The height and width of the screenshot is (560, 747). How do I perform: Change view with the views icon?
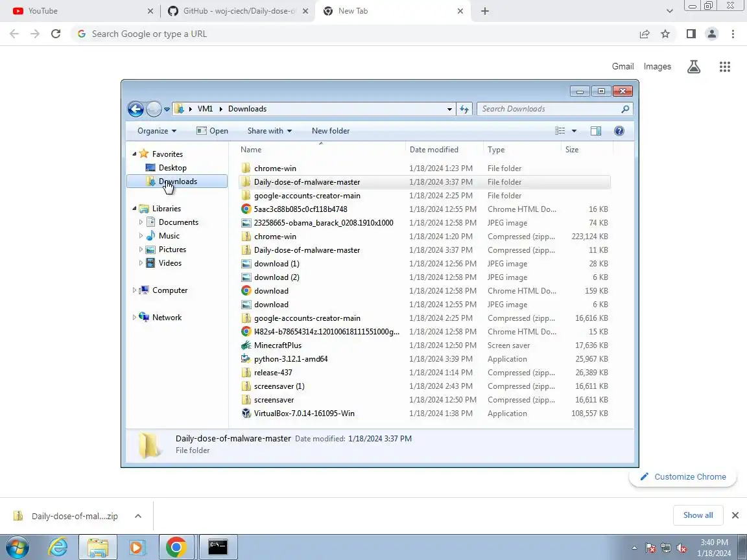tap(560, 131)
